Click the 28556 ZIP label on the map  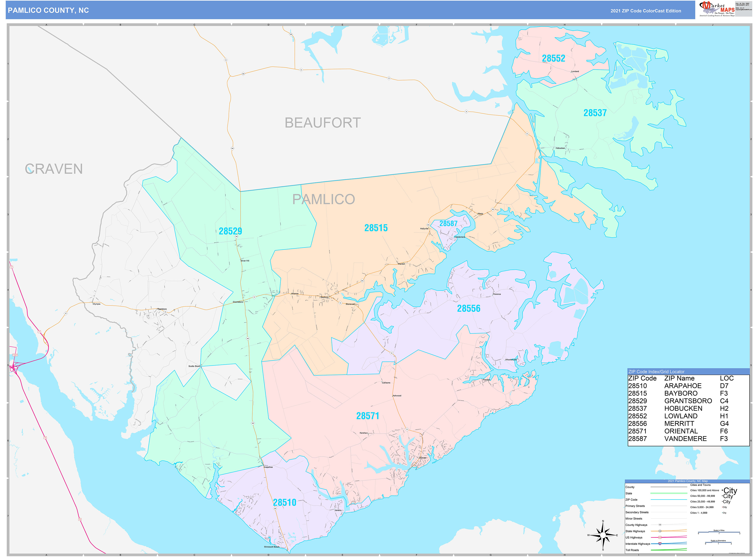pos(468,308)
